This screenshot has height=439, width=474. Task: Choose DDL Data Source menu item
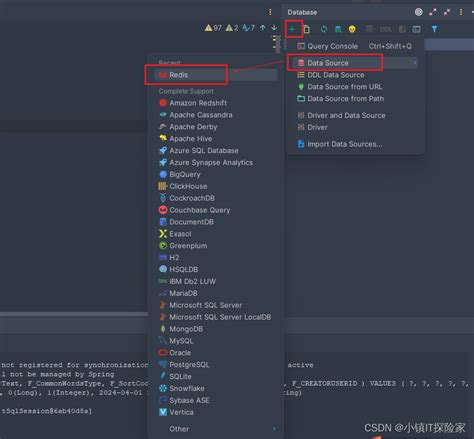354,75
